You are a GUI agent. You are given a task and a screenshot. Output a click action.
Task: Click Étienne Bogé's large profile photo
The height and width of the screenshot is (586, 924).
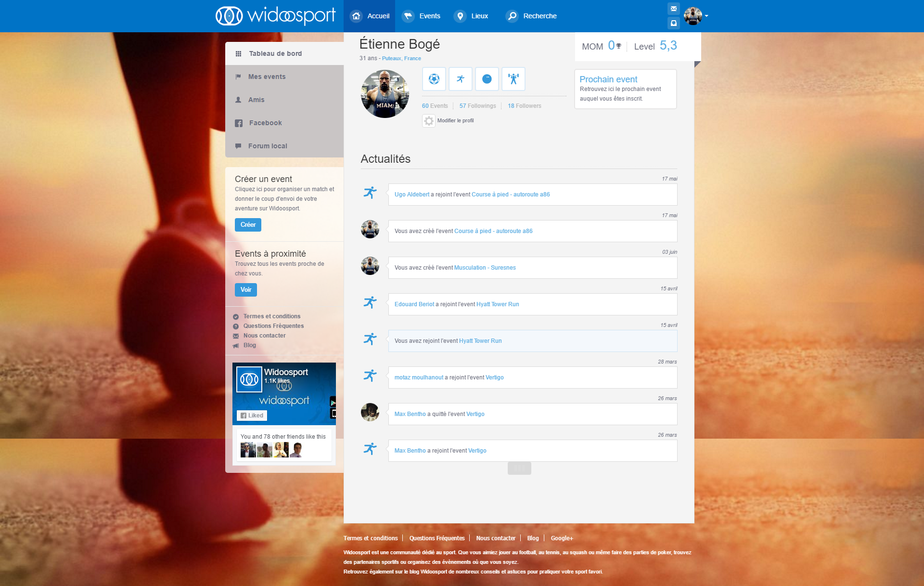click(x=385, y=94)
